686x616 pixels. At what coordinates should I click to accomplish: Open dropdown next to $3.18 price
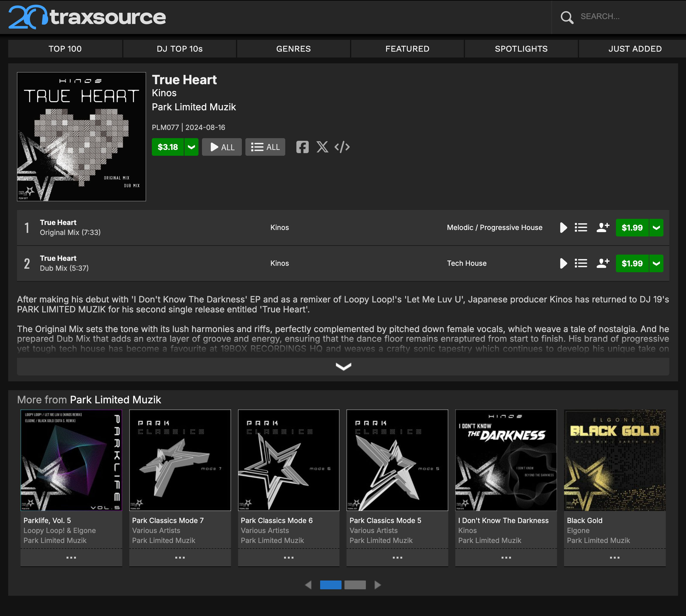191,147
